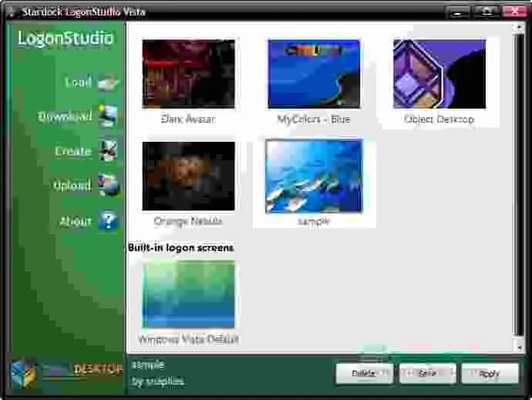Viewport: 532px width, 400px height.
Task: Select the Orange Nebula thumbnail
Action: pyautogui.click(x=188, y=176)
